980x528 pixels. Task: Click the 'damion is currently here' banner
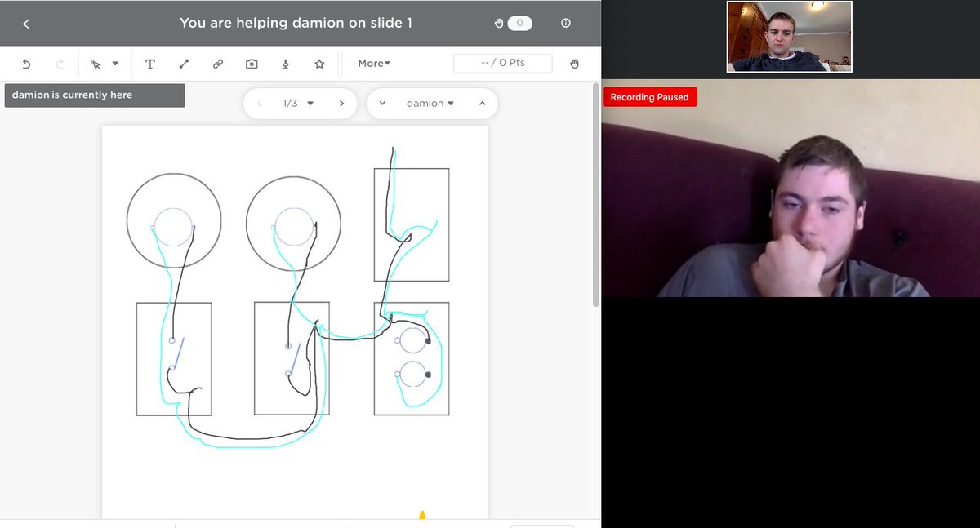[95, 95]
